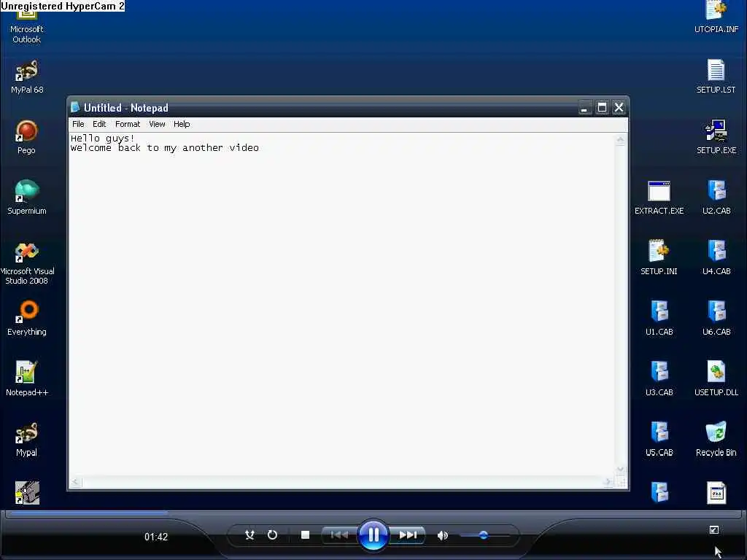Maximize the Notepad window

[x=602, y=108]
